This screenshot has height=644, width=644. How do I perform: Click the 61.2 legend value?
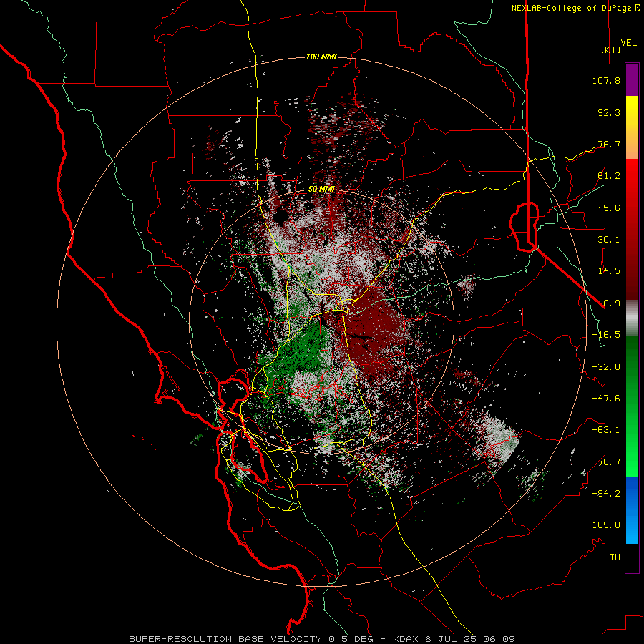(x=609, y=176)
